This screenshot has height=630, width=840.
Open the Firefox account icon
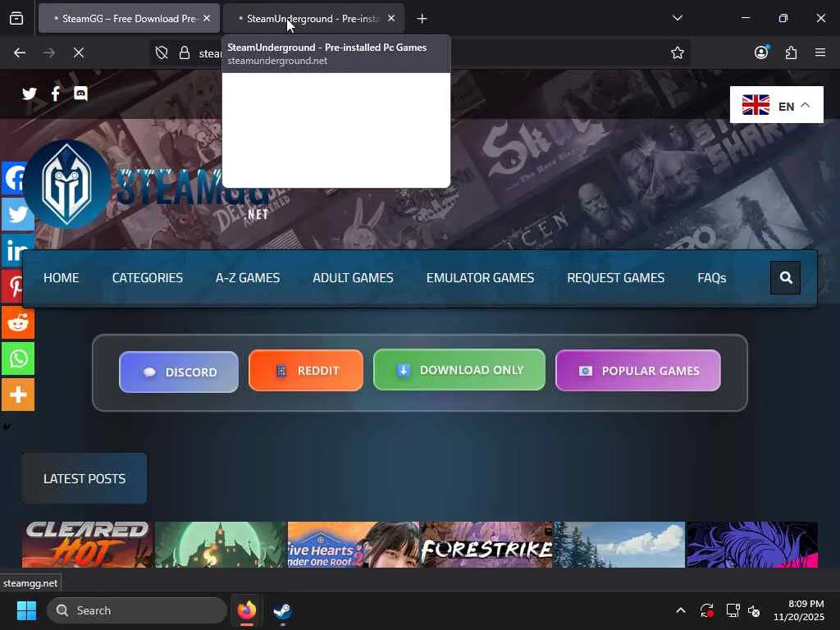761,52
